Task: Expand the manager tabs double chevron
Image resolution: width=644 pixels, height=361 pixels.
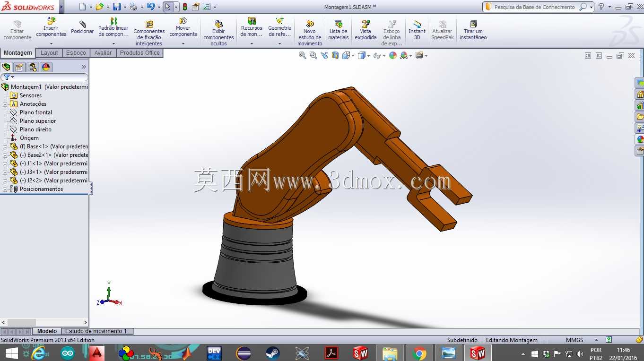Action: (84, 67)
